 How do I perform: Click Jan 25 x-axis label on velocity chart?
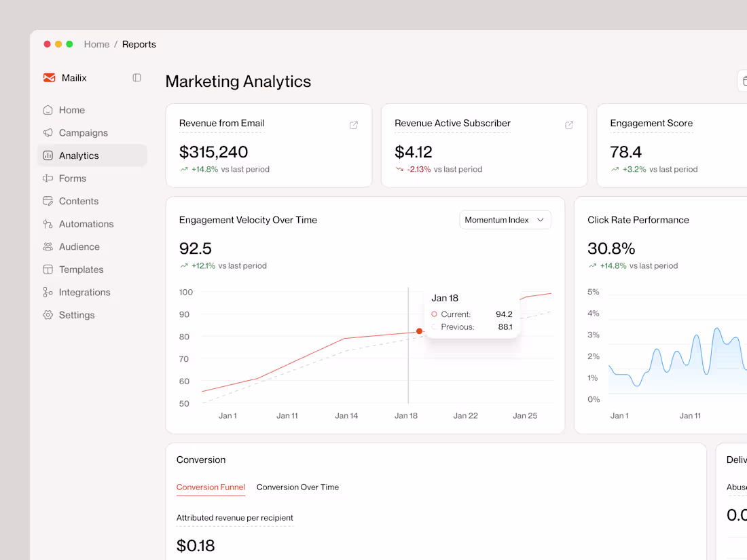525,415
